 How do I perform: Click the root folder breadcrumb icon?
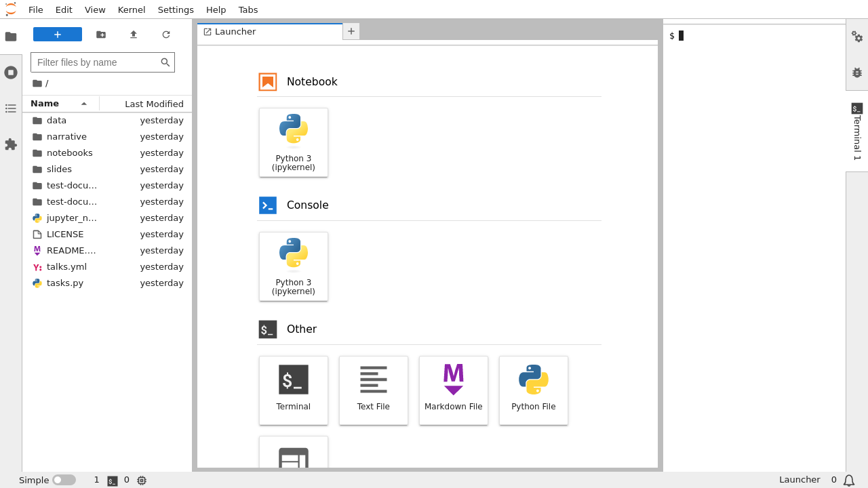click(37, 83)
